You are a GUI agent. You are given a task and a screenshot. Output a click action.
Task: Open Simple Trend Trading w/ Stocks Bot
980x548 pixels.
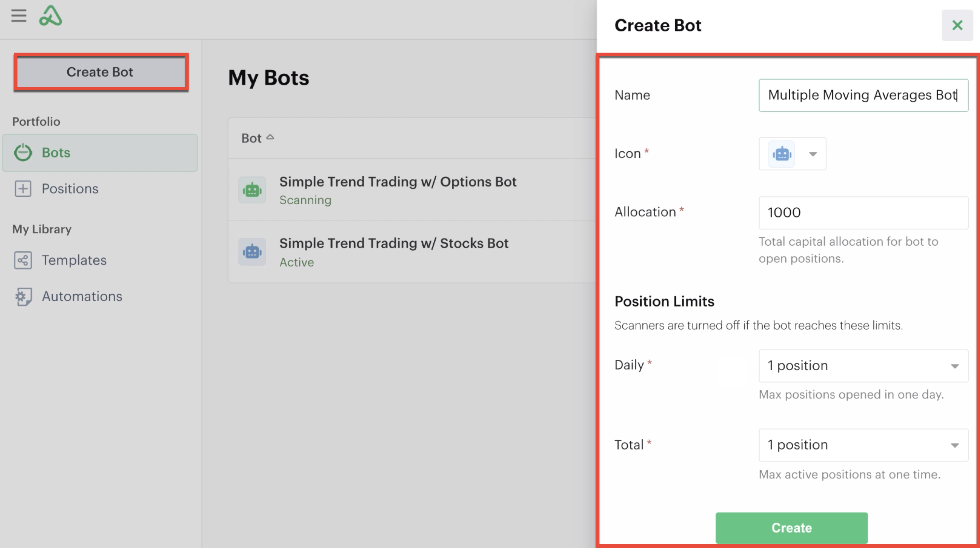click(x=394, y=243)
